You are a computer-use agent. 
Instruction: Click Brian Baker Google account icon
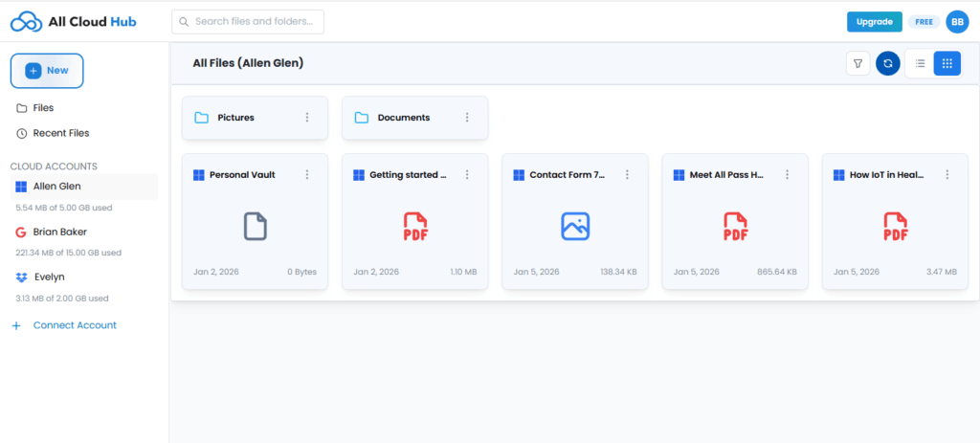tap(21, 232)
